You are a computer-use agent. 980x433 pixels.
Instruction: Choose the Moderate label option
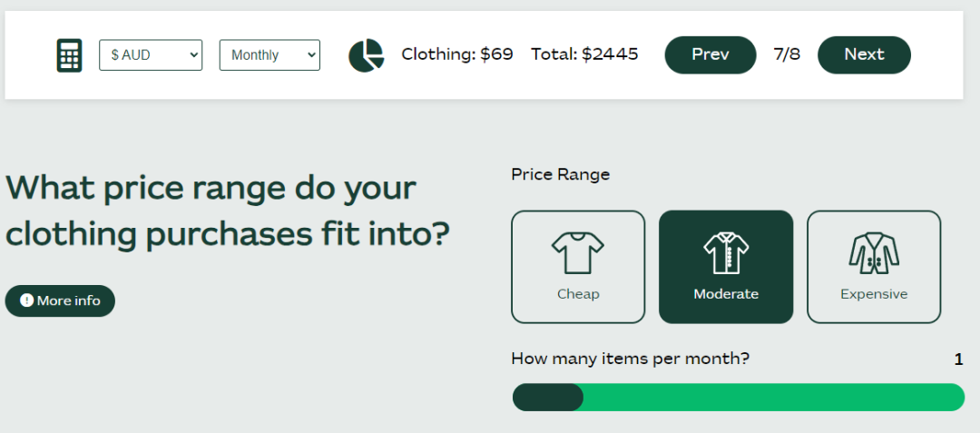726,294
